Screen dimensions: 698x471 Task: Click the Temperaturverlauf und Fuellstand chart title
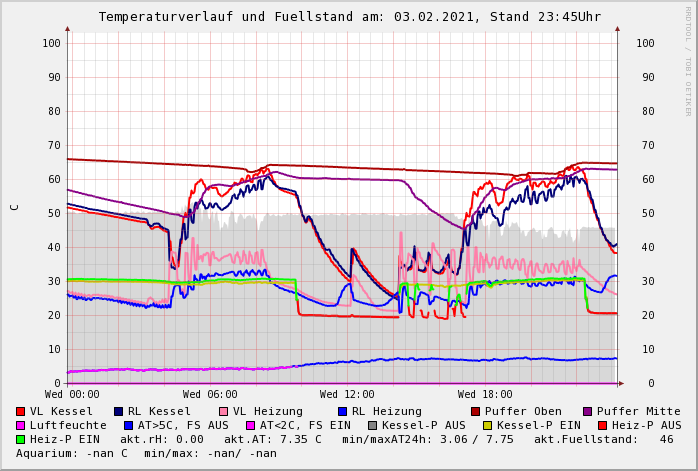coord(350,17)
